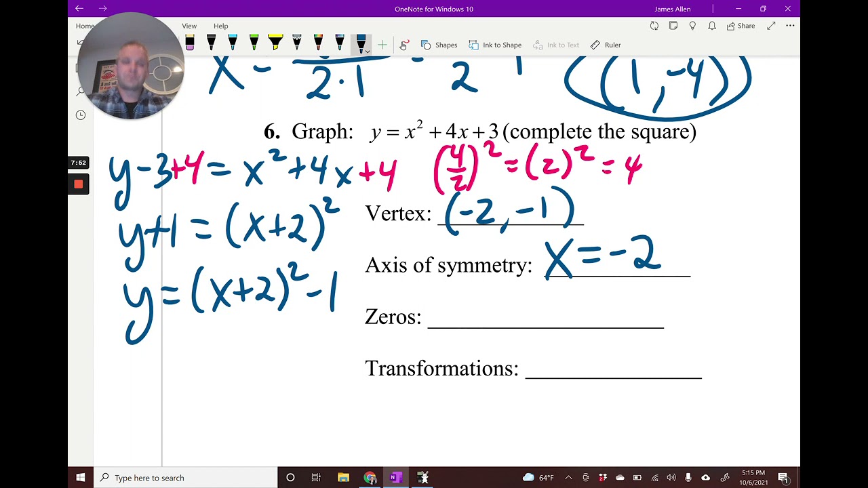Click the microphone tray icon

click(688, 478)
